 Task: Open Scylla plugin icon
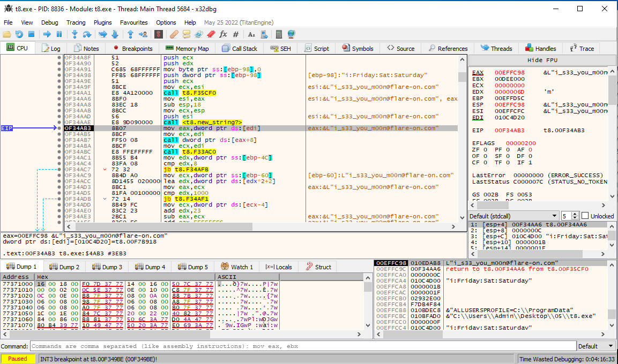(159, 34)
